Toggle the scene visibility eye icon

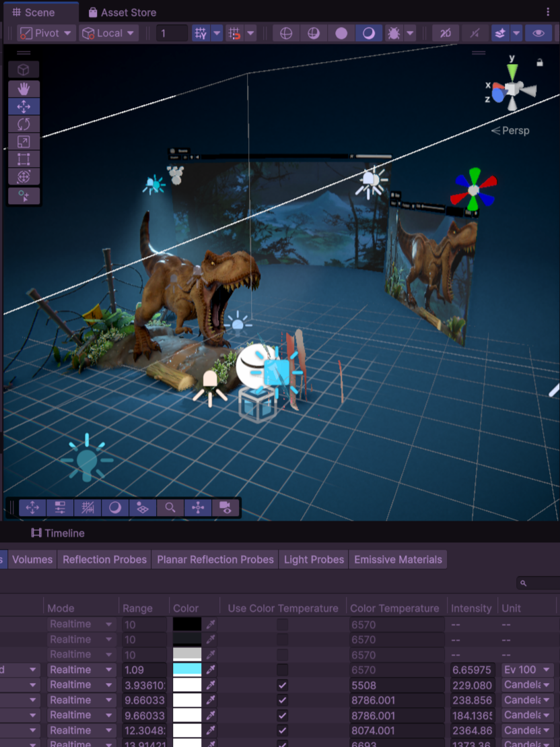[x=538, y=33]
